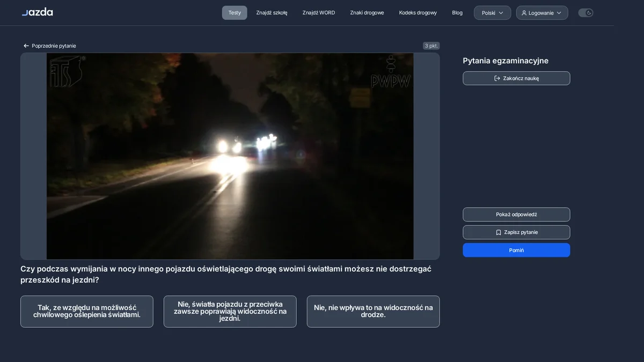Open the Jazda logo home link
This screenshot has width=644, height=362.
(x=37, y=12)
